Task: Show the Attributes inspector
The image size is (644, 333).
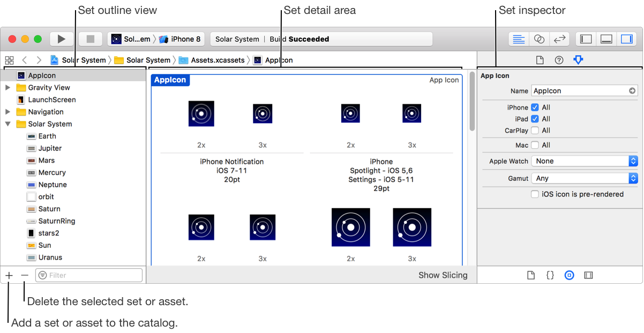Action: (x=578, y=60)
